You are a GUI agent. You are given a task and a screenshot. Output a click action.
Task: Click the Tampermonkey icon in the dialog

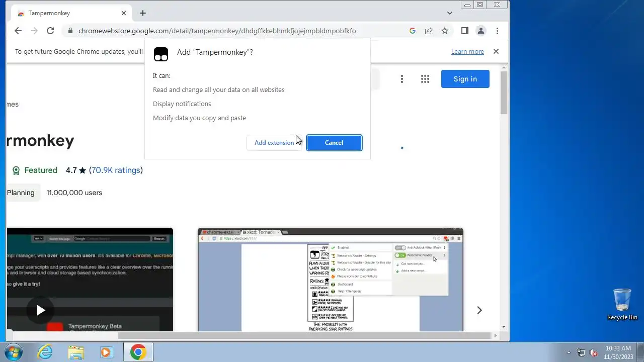161,54
